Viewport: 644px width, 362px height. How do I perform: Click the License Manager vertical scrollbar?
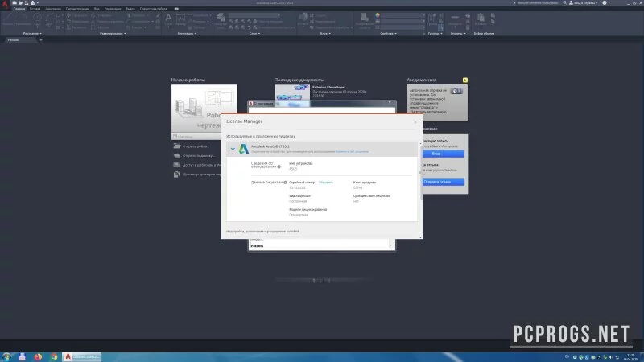point(419,172)
